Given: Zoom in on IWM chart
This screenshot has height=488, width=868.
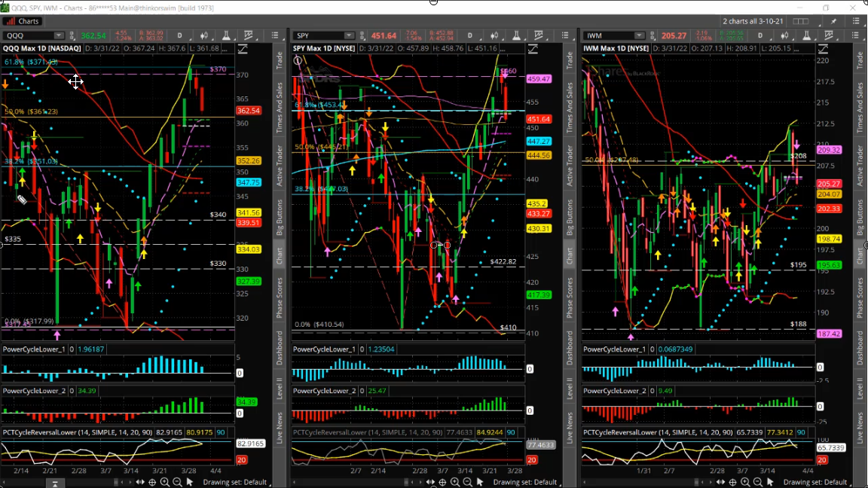Looking at the screenshot, I should 745,483.
